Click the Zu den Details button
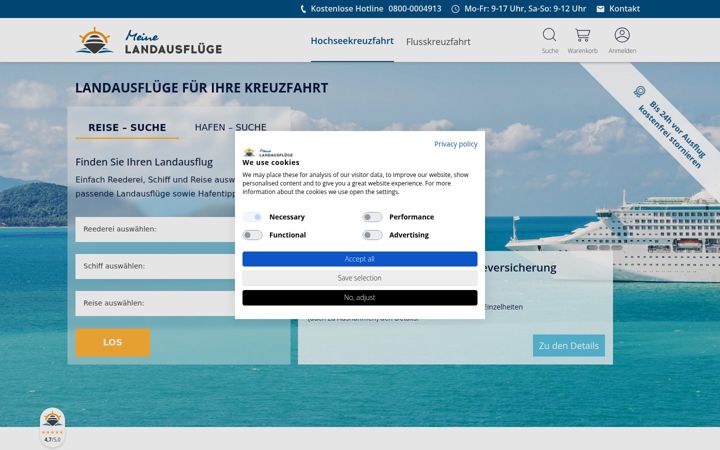This screenshot has height=450, width=720. pyautogui.click(x=568, y=346)
